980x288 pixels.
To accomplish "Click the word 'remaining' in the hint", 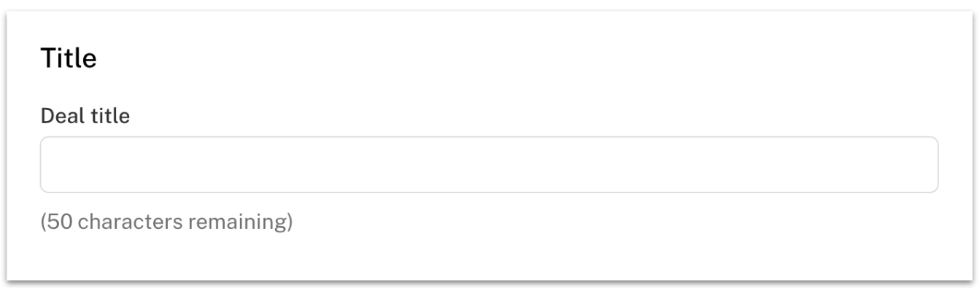I will click(x=237, y=222).
